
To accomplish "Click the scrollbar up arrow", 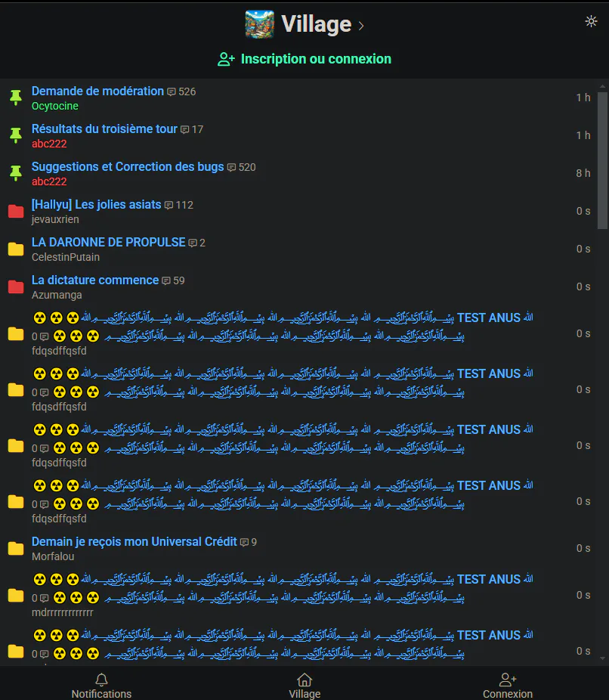I will click(602, 86).
